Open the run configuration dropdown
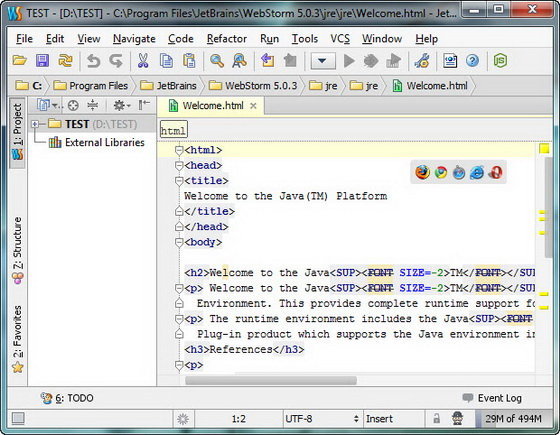This screenshot has width=560, height=435. click(323, 61)
